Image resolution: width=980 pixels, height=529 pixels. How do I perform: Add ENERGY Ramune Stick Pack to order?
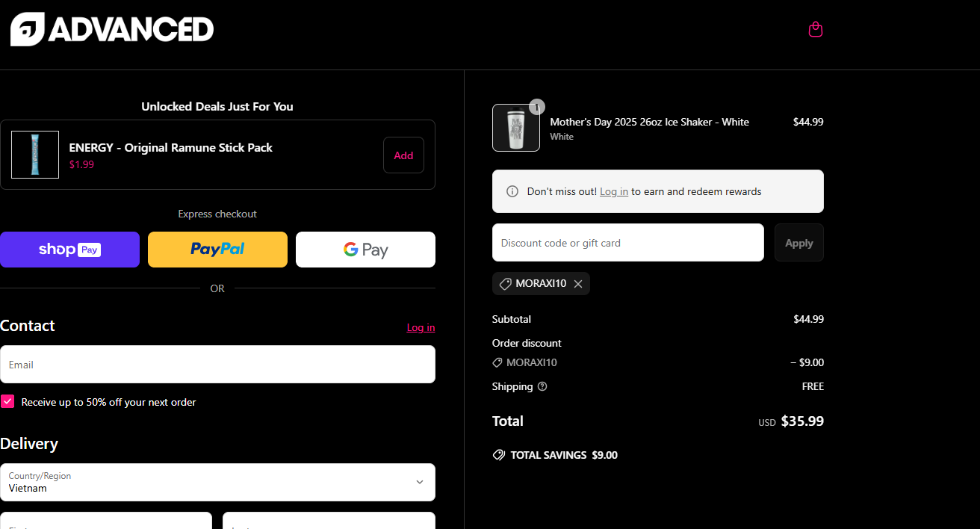[x=403, y=155]
